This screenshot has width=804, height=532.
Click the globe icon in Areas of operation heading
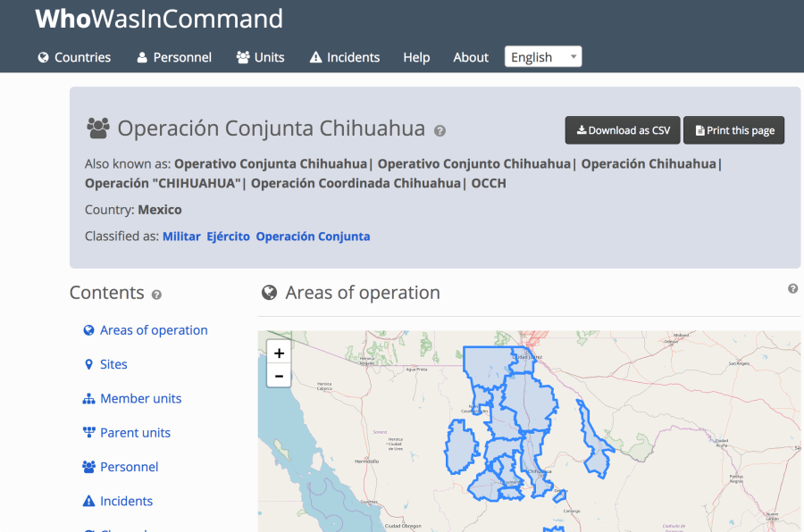(269, 293)
